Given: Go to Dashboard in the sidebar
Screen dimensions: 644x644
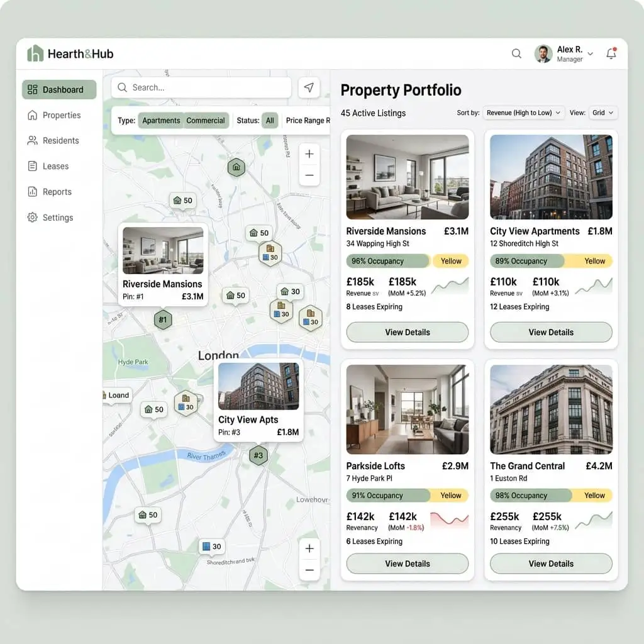Looking at the screenshot, I should coord(59,89).
